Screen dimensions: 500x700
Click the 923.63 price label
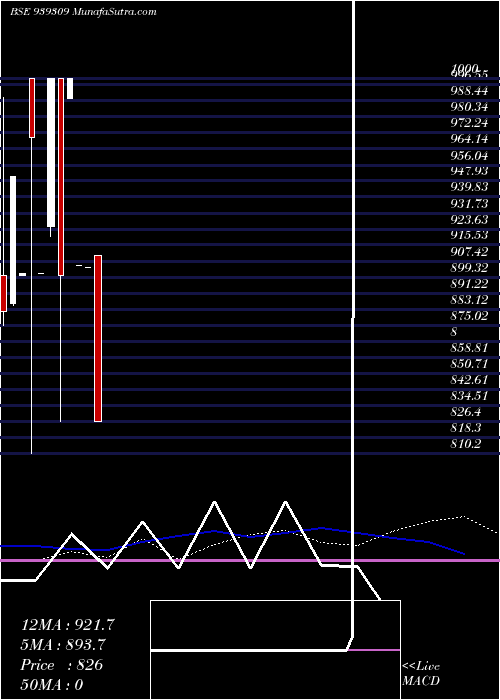(469, 220)
